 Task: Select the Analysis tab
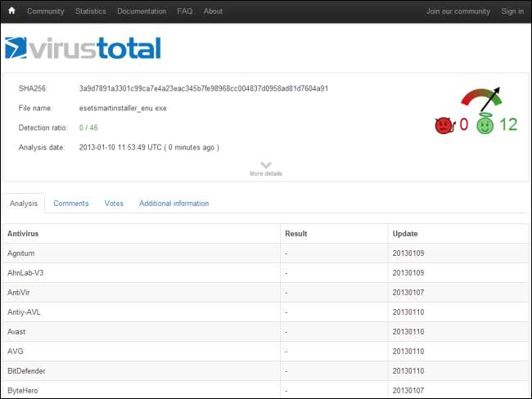[24, 204]
